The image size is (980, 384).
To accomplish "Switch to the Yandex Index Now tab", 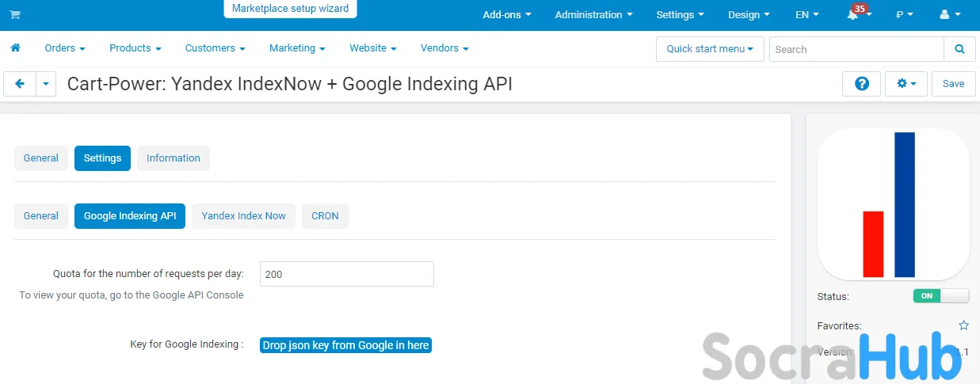I will pyautogui.click(x=243, y=216).
